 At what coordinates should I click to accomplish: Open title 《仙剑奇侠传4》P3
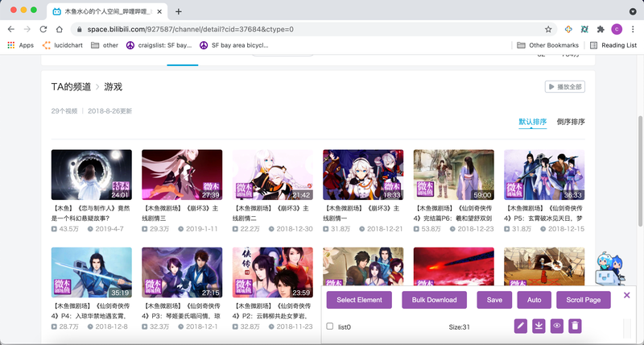(181, 311)
